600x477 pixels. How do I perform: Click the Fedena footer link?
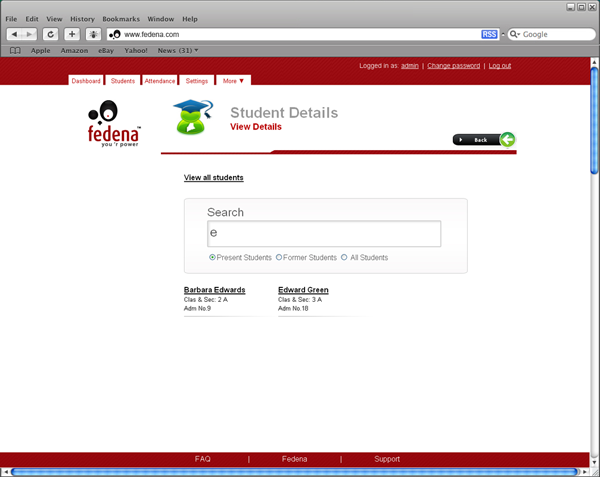(294, 459)
